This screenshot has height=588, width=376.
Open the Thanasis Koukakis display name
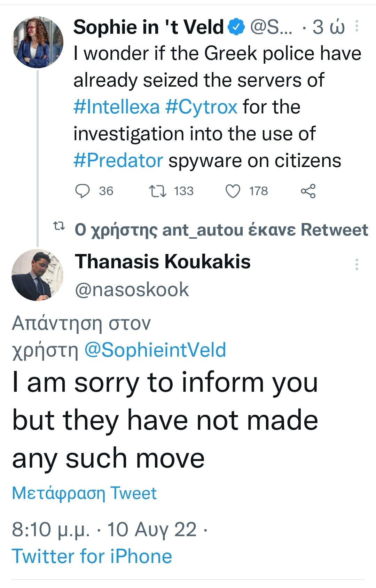click(163, 261)
